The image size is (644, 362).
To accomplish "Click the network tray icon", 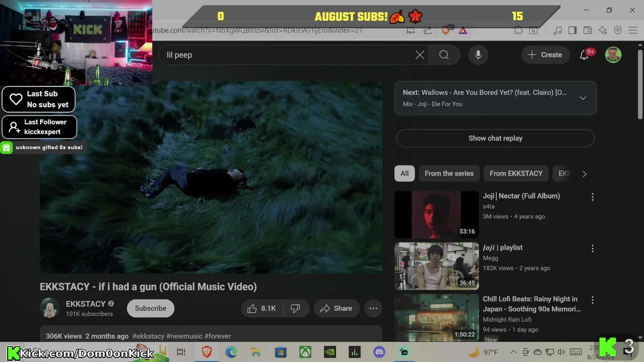I will (550, 352).
